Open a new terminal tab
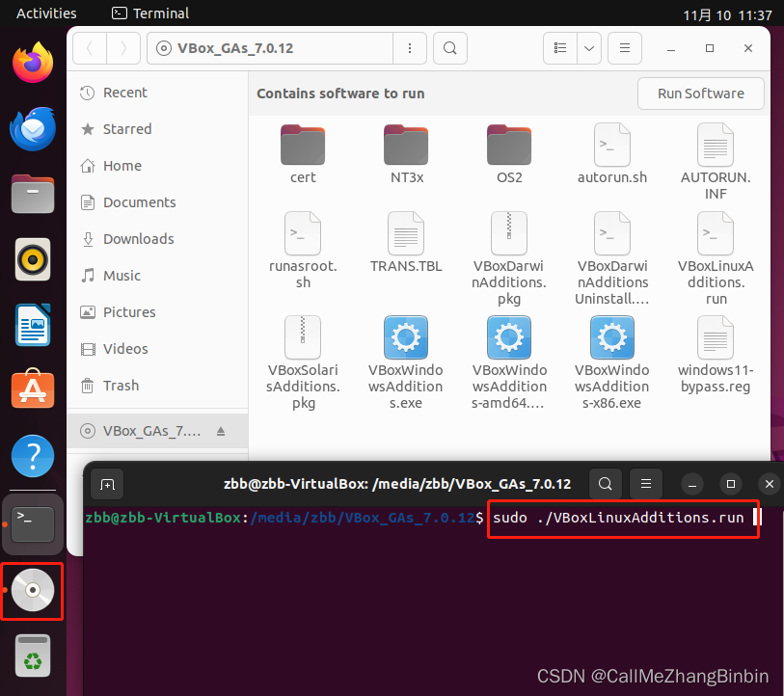 coord(107,484)
